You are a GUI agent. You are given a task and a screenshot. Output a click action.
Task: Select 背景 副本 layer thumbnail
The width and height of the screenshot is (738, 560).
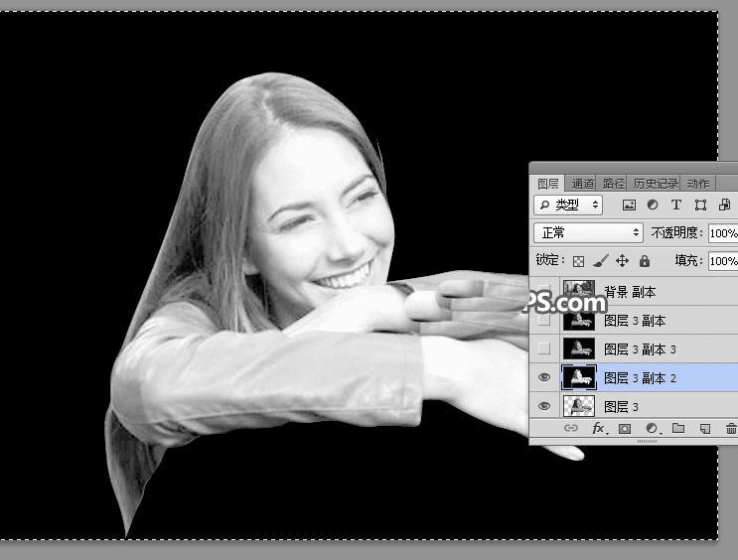pyautogui.click(x=579, y=289)
